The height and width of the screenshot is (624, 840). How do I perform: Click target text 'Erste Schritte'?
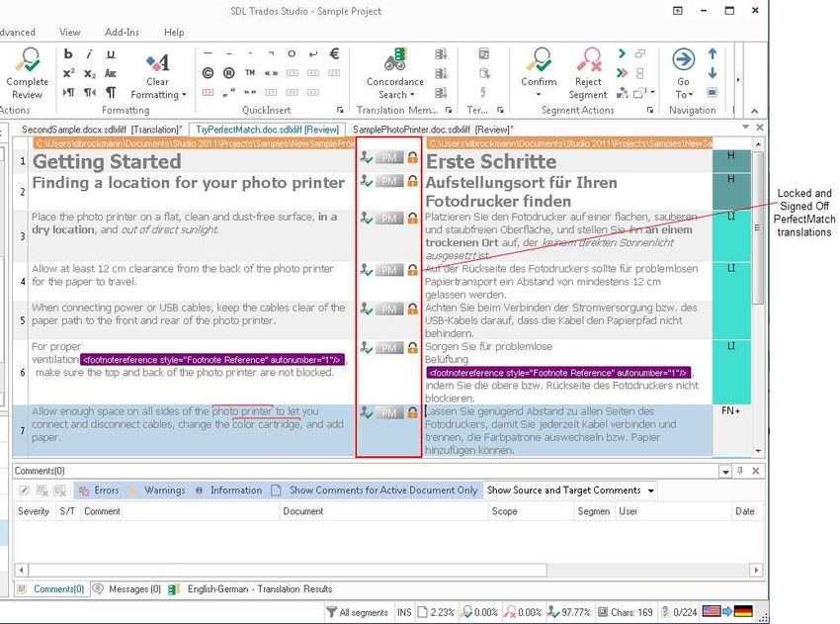491,161
